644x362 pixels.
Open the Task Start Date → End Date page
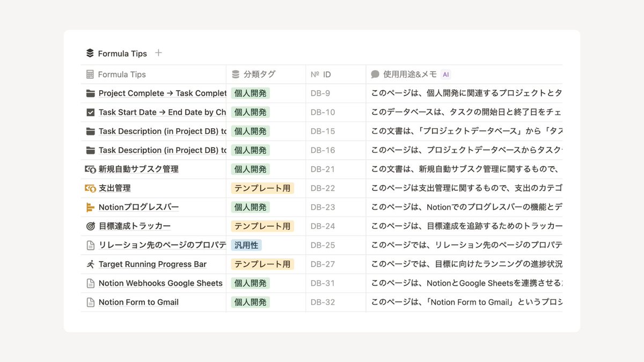tap(162, 113)
